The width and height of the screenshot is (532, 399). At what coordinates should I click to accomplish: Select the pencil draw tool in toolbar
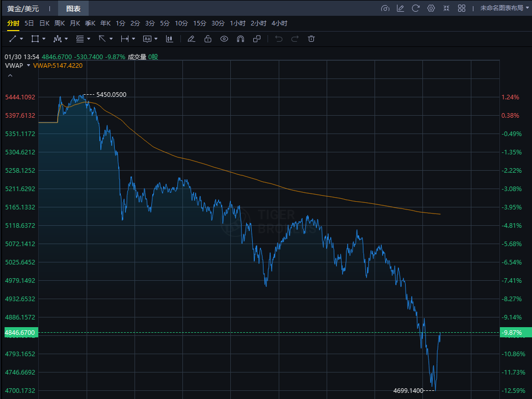pyautogui.click(x=191, y=39)
